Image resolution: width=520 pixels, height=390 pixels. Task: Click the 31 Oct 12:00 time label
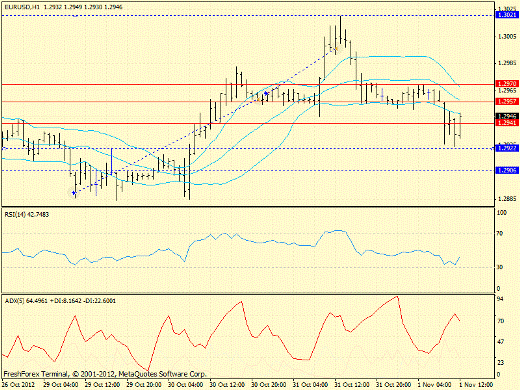point(352,385)
